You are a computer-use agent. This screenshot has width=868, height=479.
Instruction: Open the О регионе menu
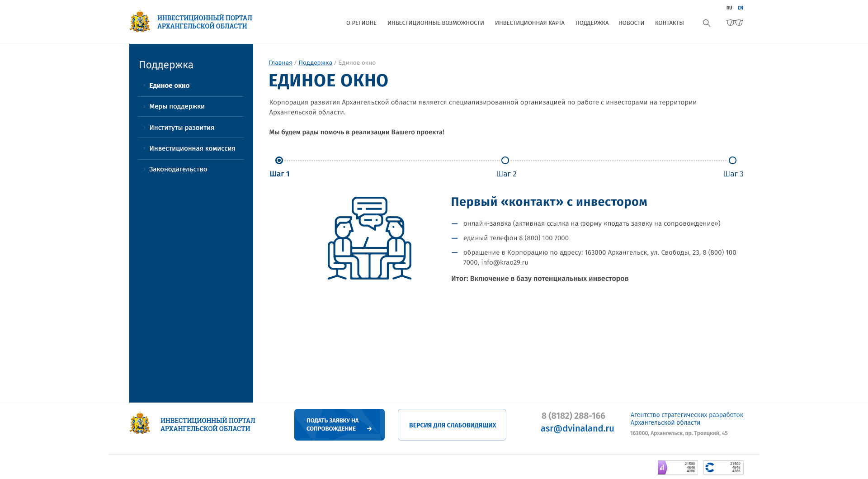pyautogui.click(x=361, y=23)
